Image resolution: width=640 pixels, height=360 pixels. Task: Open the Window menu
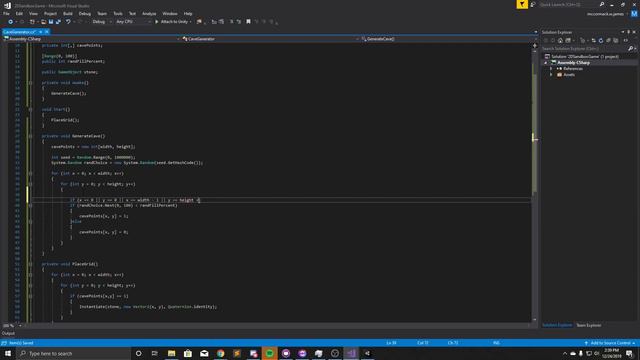[x=170, y=13]
